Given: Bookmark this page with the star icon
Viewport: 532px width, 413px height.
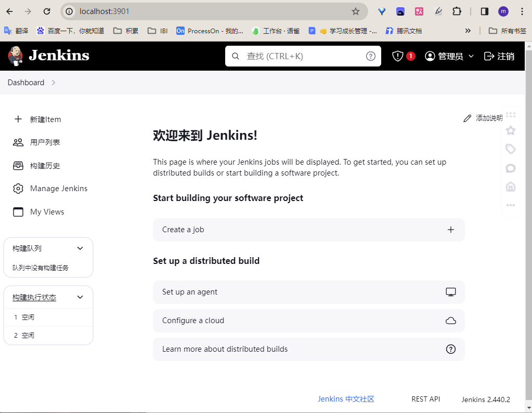Looking at the screenshot, I should (x=356, y=11).
